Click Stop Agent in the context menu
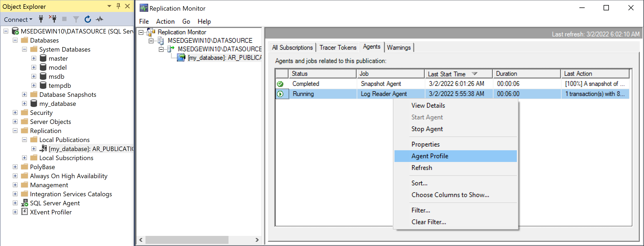The height and width of the screenshot is (246, 644). point(427,129)
